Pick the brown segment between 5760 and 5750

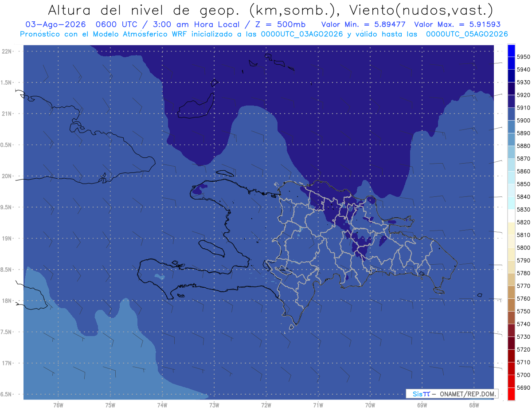511,305
